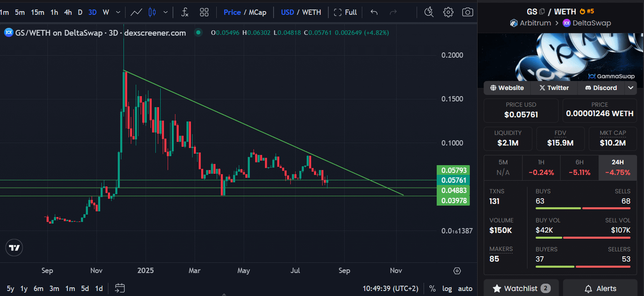Click the GS/WETH pair symbol icon in chart legend

8,33
